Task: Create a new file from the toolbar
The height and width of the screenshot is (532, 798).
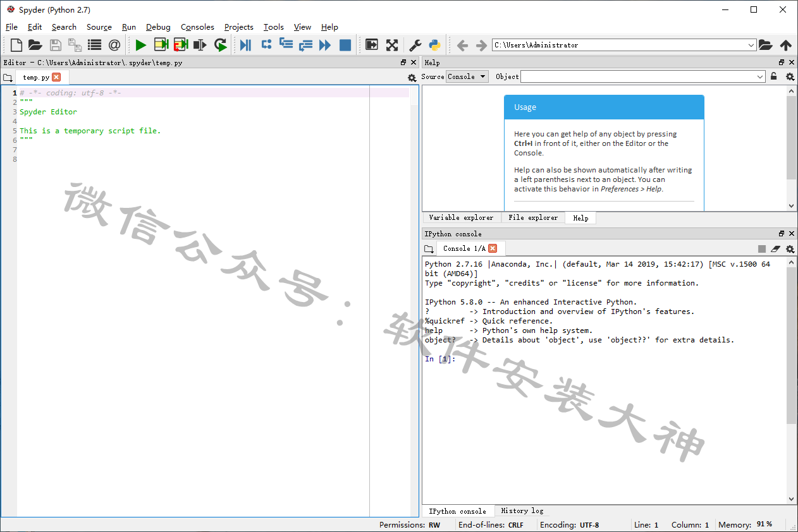Action: click(16, 45)
